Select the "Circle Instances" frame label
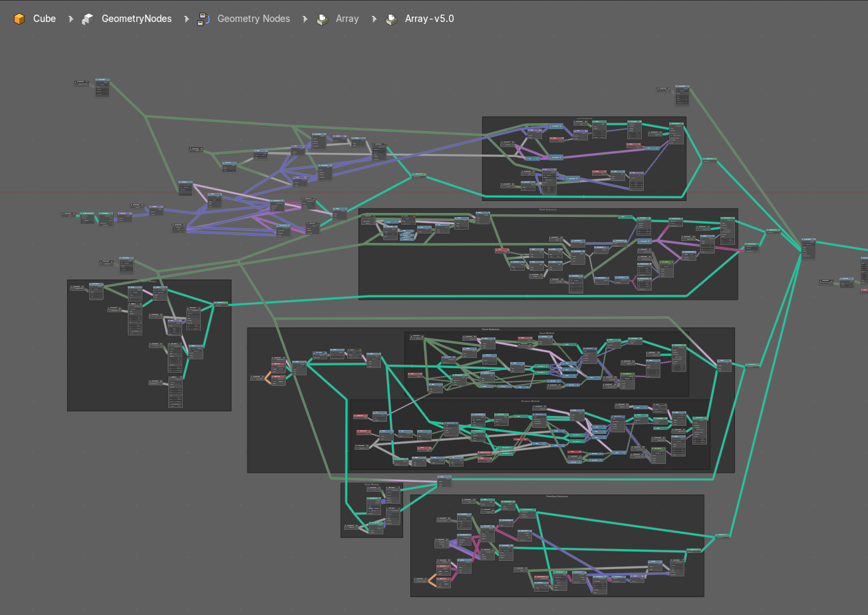Screen dimensions: 868x615 pos(548,210)
